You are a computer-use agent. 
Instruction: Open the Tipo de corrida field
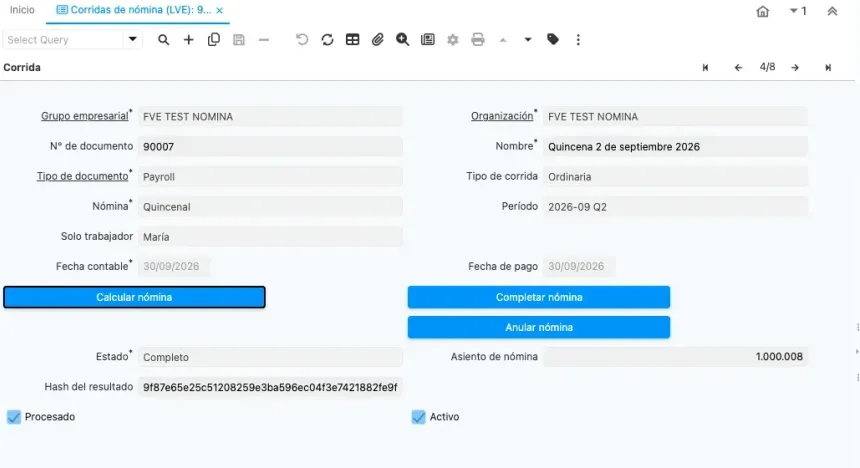[x=675, y=177]
